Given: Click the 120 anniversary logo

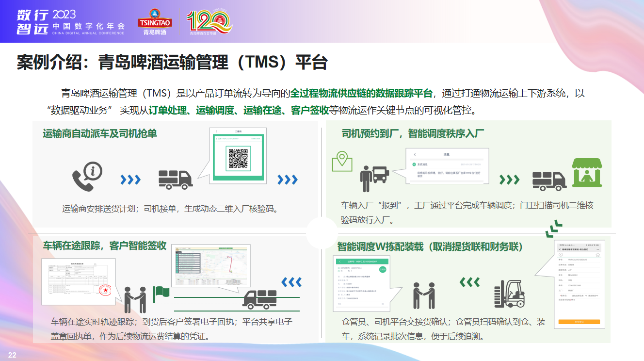Looking at the screenshot, I should click(x=209, y=22).
